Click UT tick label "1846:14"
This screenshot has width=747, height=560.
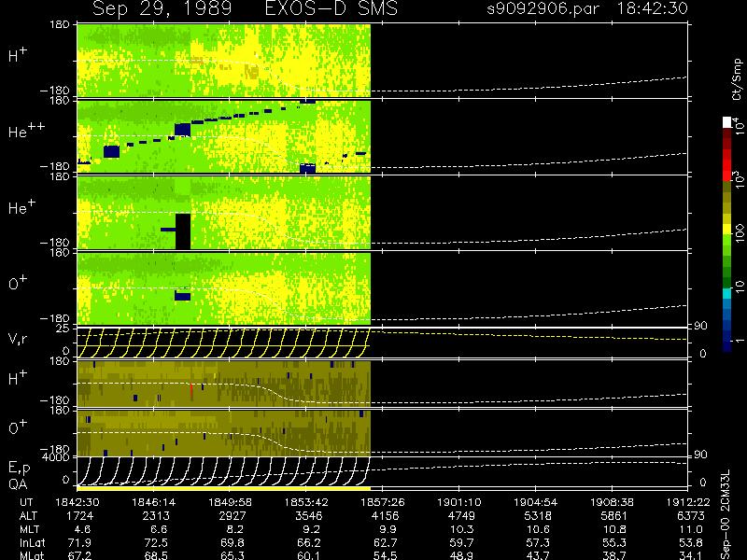click(x=153, y=502)
